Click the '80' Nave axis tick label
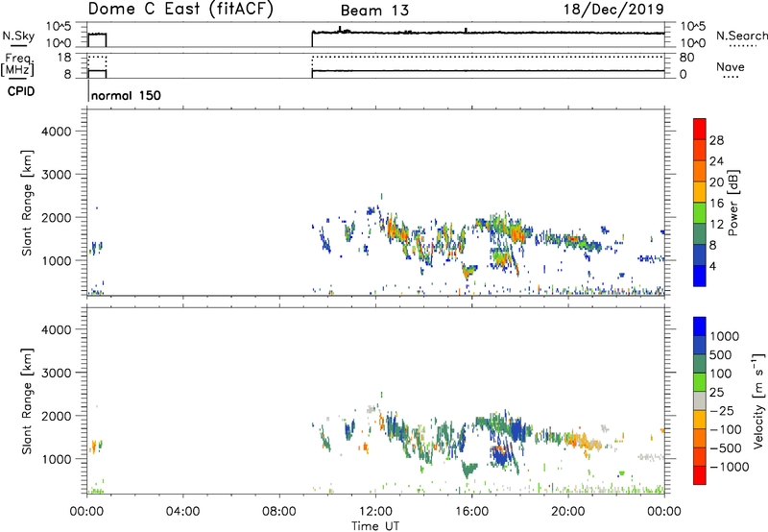Viewport: 768px width, 532px height. click(x=686, y=58)
